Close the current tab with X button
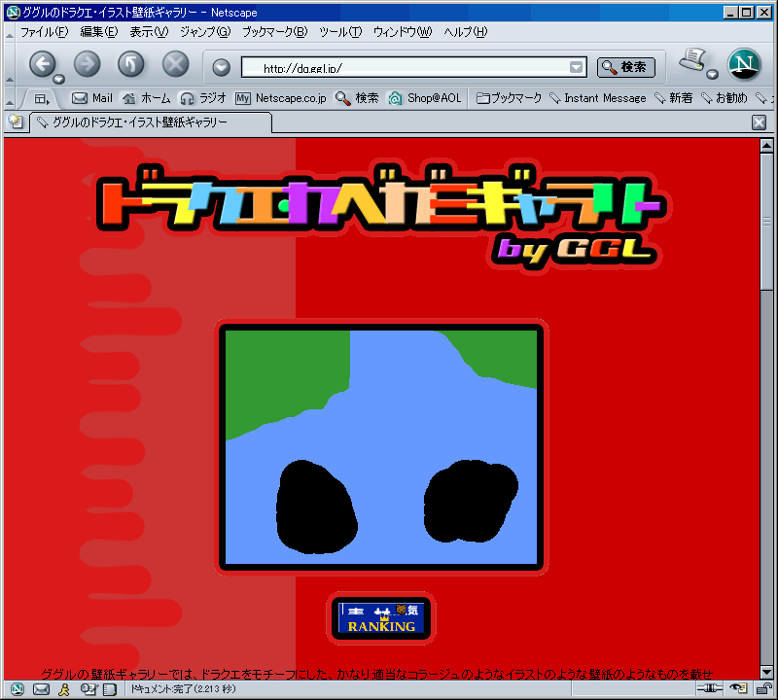Image resolution: width=778 pixels, height=700 pixels. 759,122
